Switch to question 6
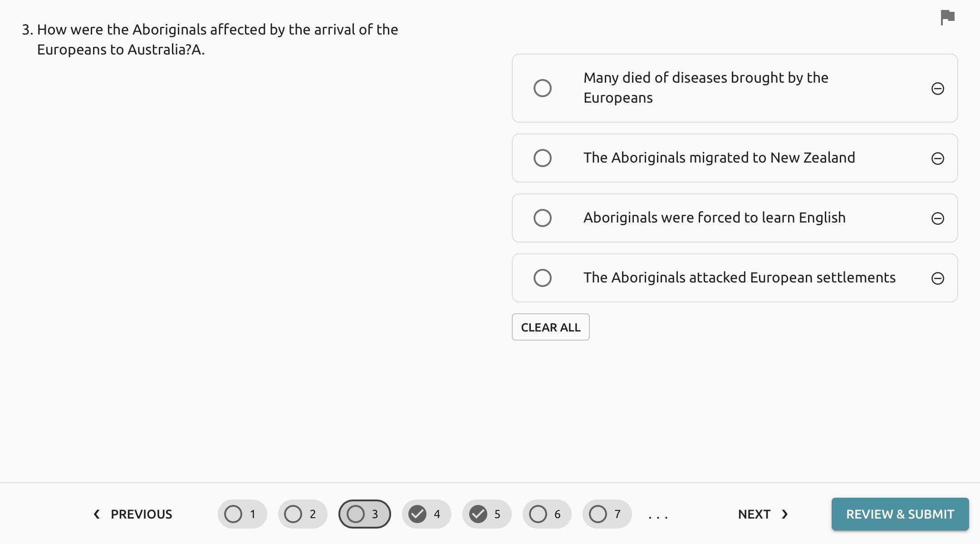The width and height of the screenshot is (980, 544). tap(547, 514)
